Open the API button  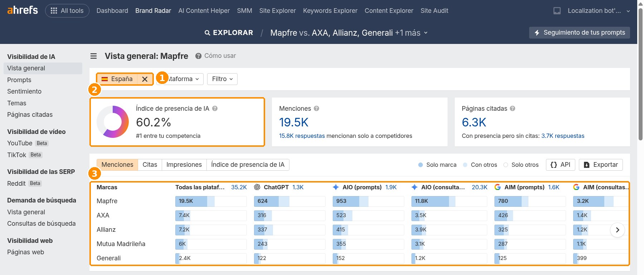560,165
